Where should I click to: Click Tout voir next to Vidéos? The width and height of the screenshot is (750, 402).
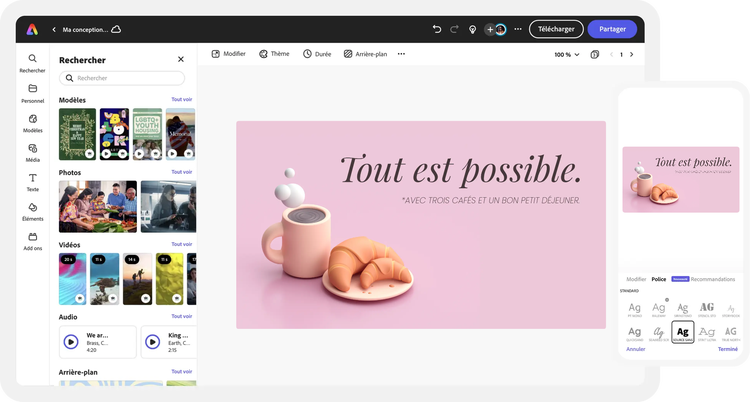pos(182,244)
